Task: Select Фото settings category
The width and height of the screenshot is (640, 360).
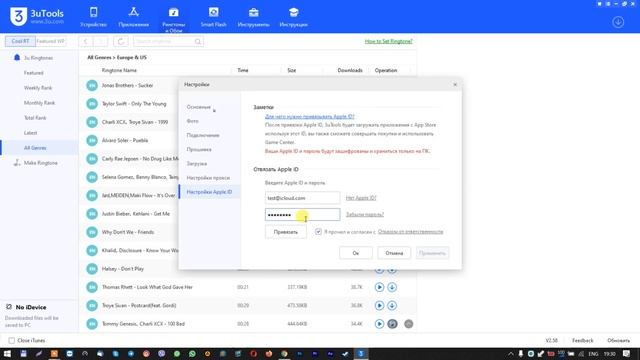Action: pos(192,121)
